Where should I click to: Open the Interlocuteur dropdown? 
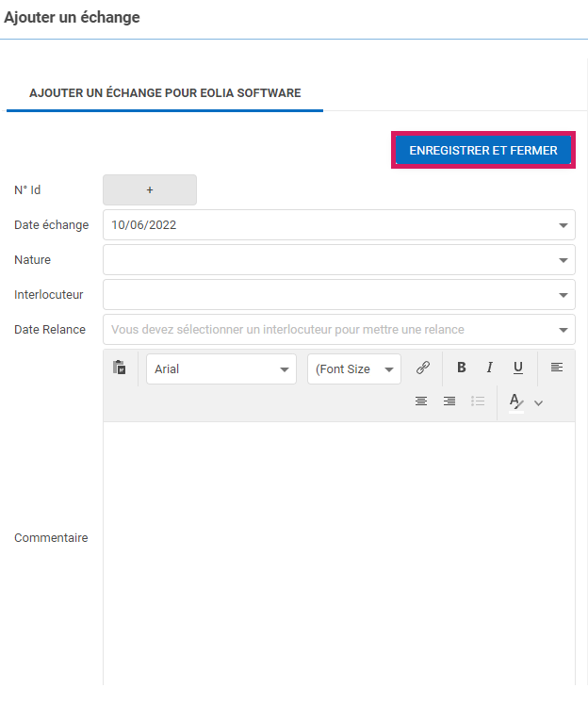click(563, 295)
